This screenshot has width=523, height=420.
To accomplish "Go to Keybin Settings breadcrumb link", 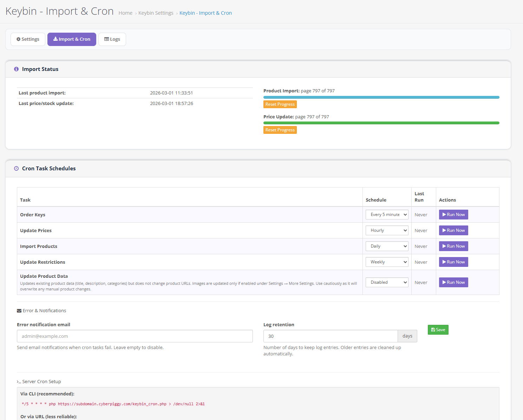I will (156, 13).
